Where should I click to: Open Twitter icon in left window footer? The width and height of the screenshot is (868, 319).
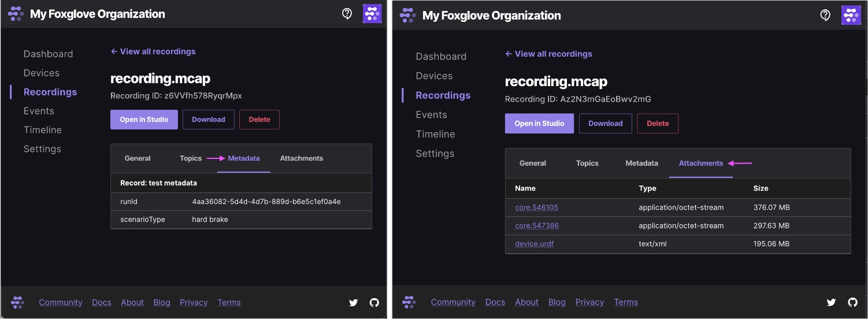354,302
